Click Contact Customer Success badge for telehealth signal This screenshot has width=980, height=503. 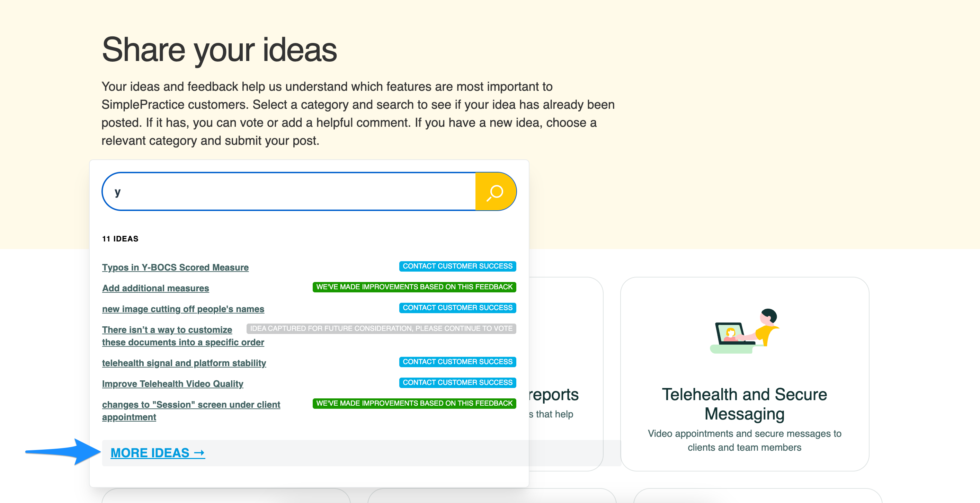click(458, 361)
